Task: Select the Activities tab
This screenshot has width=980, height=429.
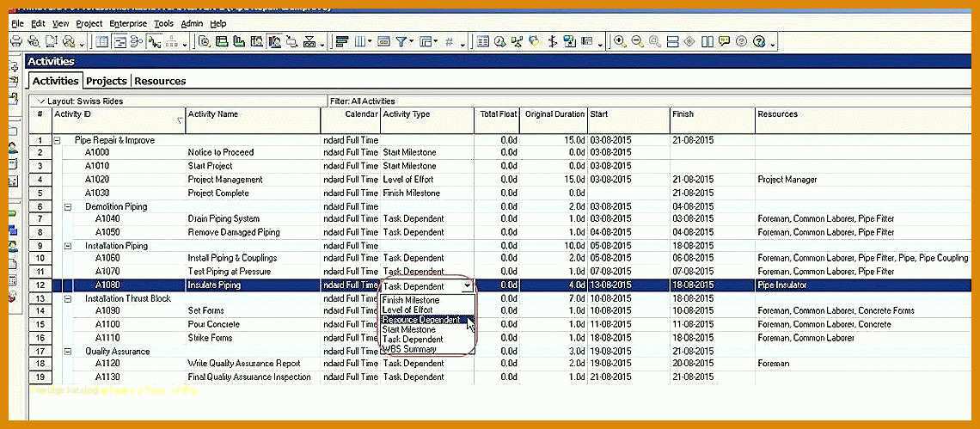Action: pyautogui.click(x=56, y=81)
